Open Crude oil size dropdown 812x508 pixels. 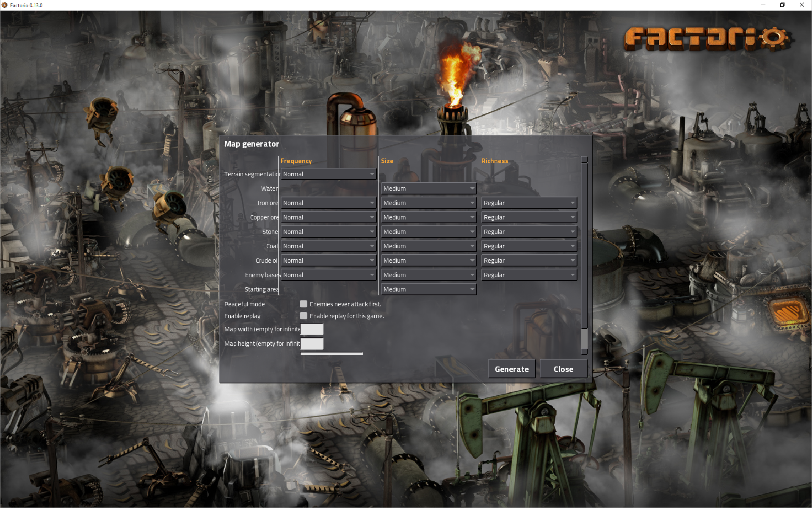click(x=429, y=261)
